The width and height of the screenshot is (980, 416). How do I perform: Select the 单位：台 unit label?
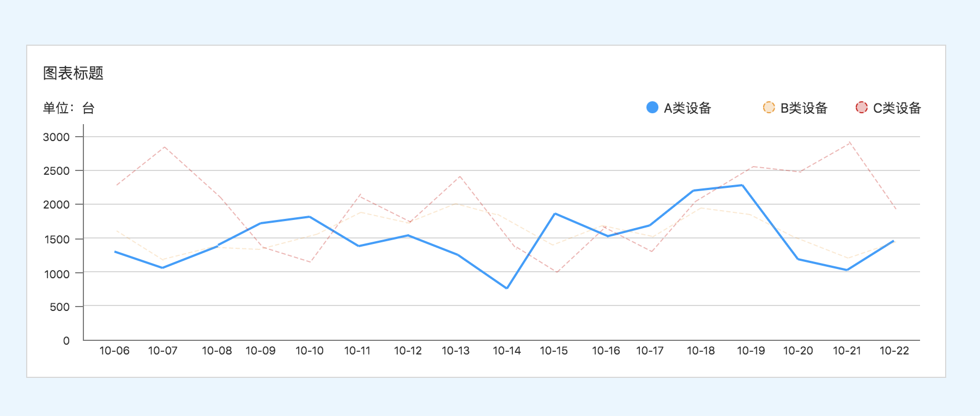(x=69, y=108)
